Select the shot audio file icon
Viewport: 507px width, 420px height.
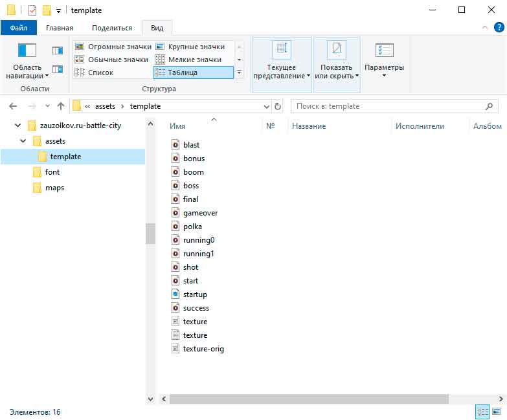point(175,267)
